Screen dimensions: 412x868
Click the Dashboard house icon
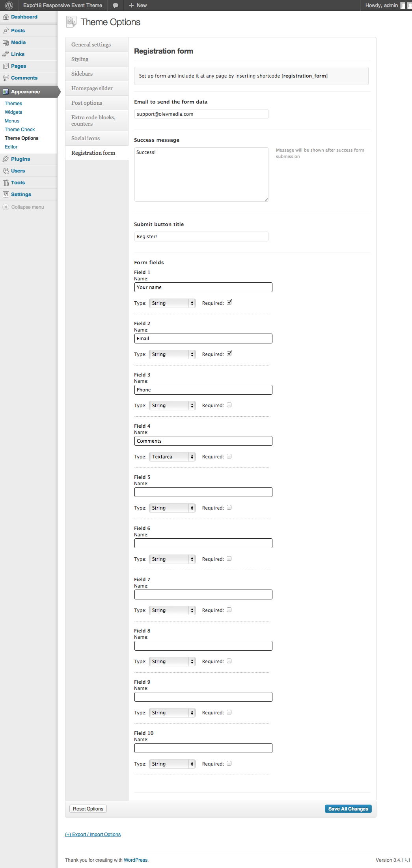(6, 17)
